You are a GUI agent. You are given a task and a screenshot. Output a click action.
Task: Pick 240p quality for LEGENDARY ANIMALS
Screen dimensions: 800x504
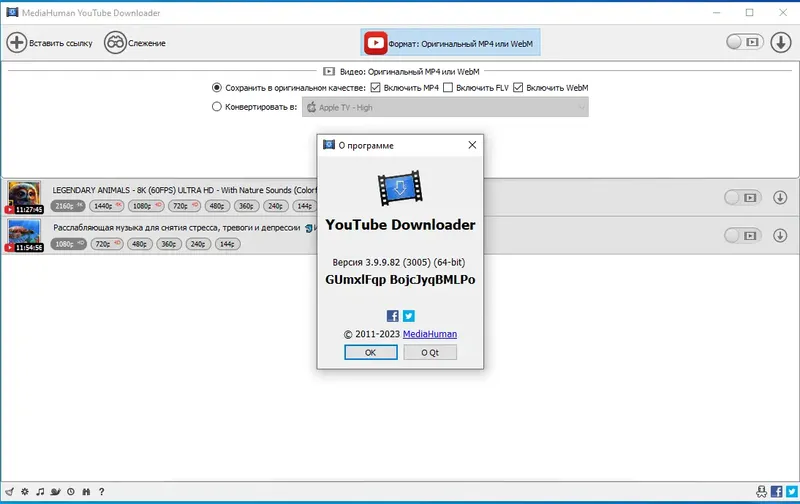[x=276, y=206]
